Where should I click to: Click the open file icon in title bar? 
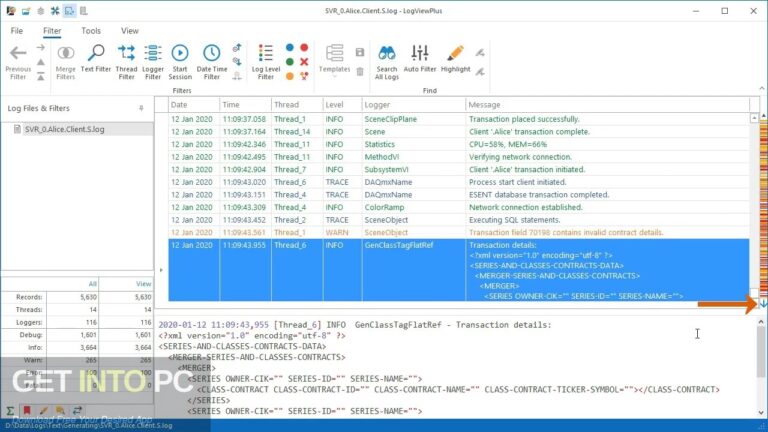click(x=25, y=11)
